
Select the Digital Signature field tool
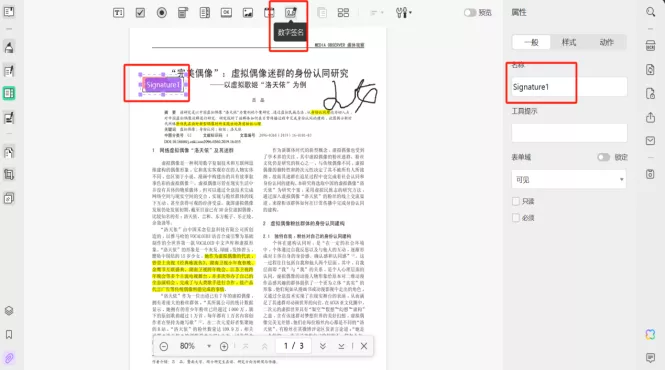click(x=291, y=12)
